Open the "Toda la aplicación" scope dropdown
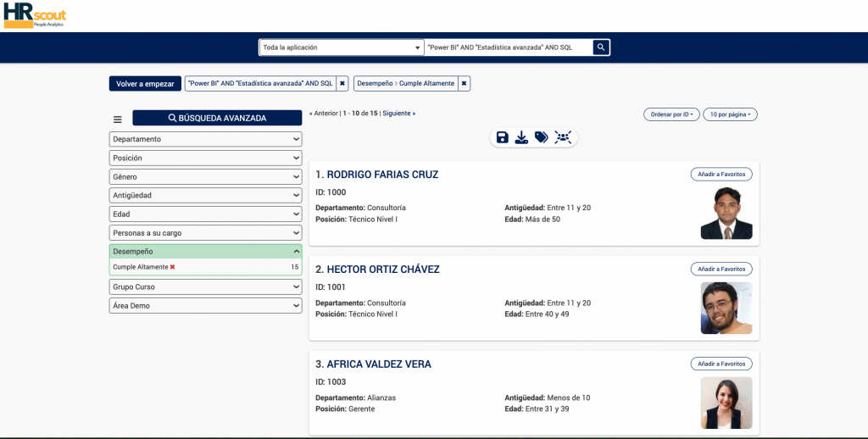 point(341,47)
